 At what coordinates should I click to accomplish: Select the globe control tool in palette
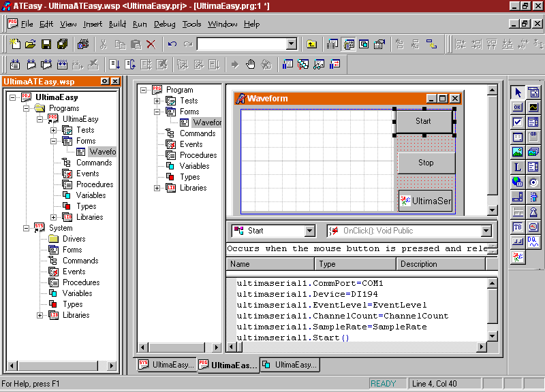pos(518,182)
